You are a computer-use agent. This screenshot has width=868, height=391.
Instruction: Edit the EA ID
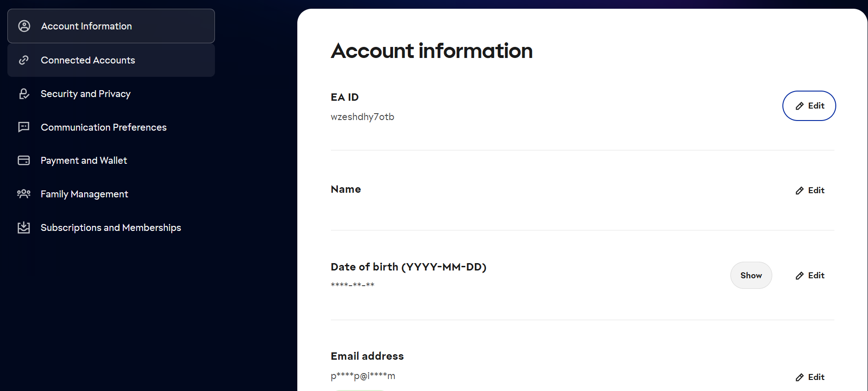[809, 106]
